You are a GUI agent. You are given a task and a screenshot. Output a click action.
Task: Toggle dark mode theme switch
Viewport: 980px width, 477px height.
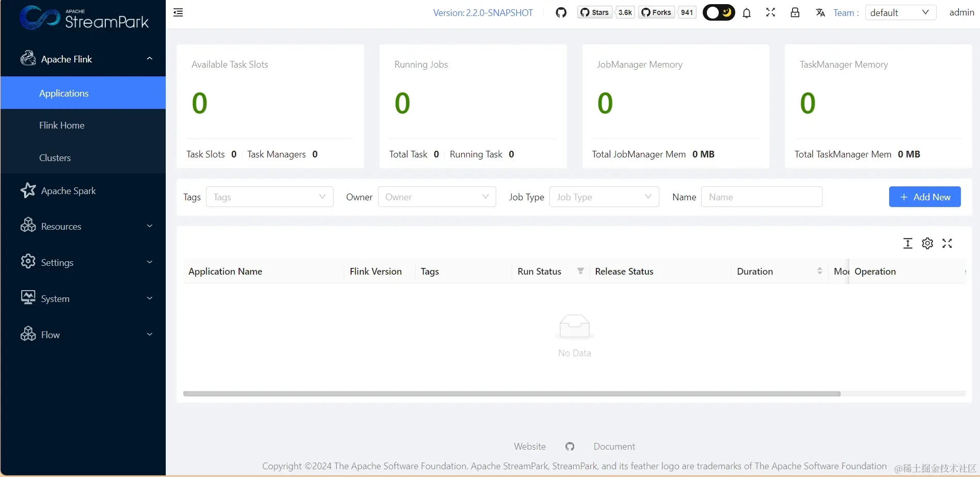719,12
